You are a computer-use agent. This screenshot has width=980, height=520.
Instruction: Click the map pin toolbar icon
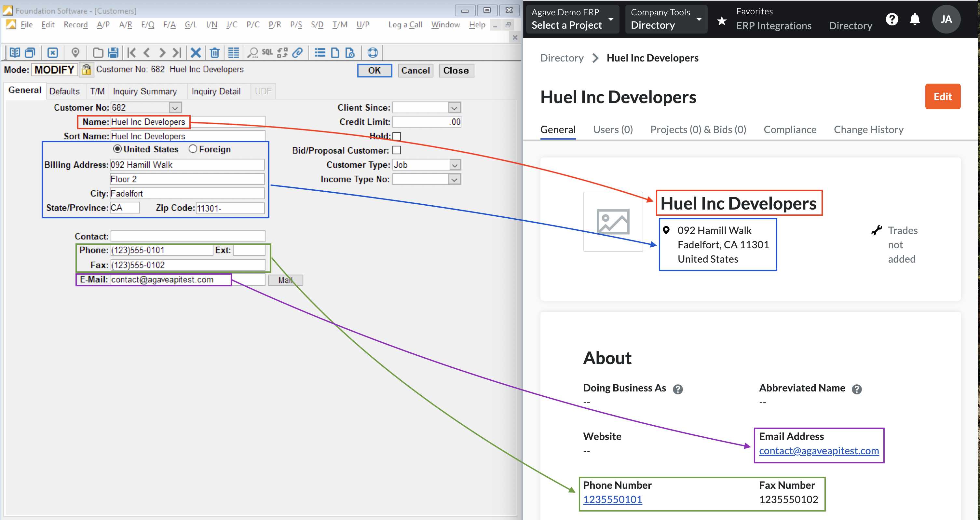click(x=75, y=52)
